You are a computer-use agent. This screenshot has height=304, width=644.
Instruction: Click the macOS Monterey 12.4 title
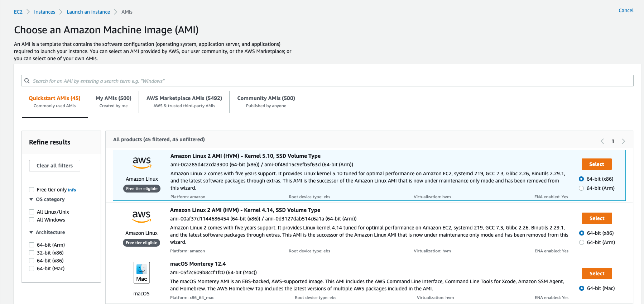click(198, 264)
